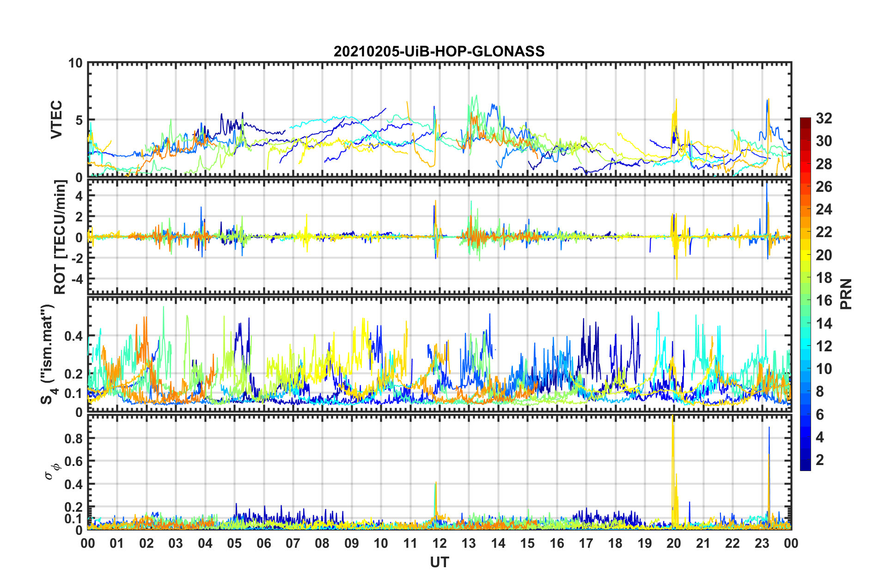This screenshot has height=588, width=879.
Task: Click the x-axis tick label 12
Action: 439,543
